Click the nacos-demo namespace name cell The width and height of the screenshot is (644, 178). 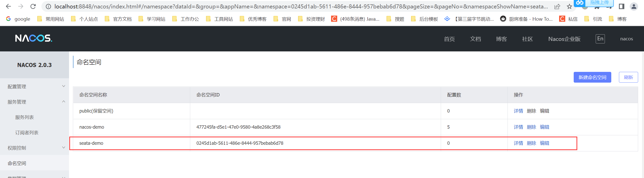pos(132,127)
